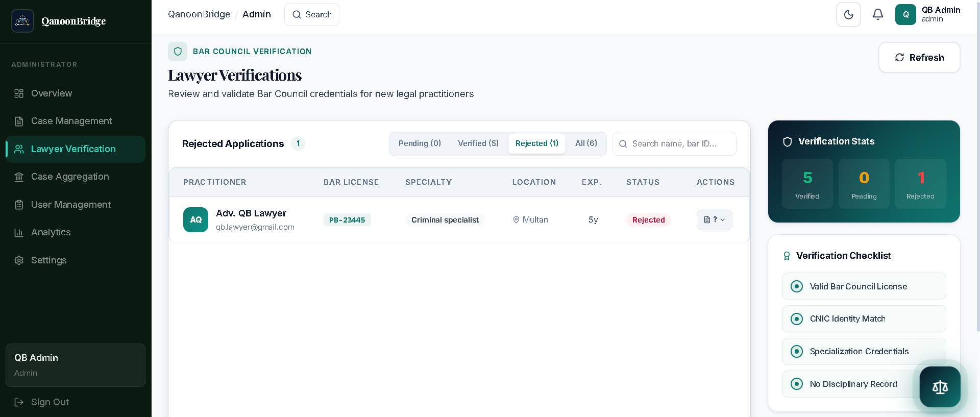Image resolution: width=980 pixels, height=417 pixels.
Task: Click the Overview grid icon
Action: (x=19, y=93)
